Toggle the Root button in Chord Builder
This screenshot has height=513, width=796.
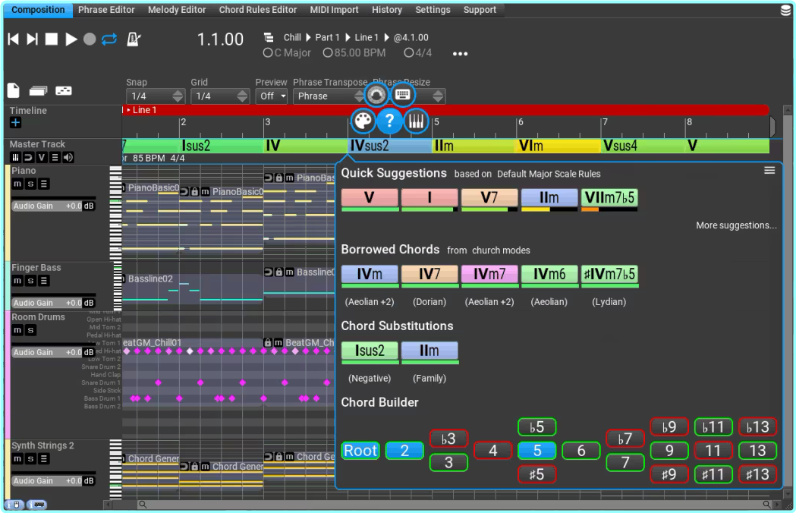[360, 451]
